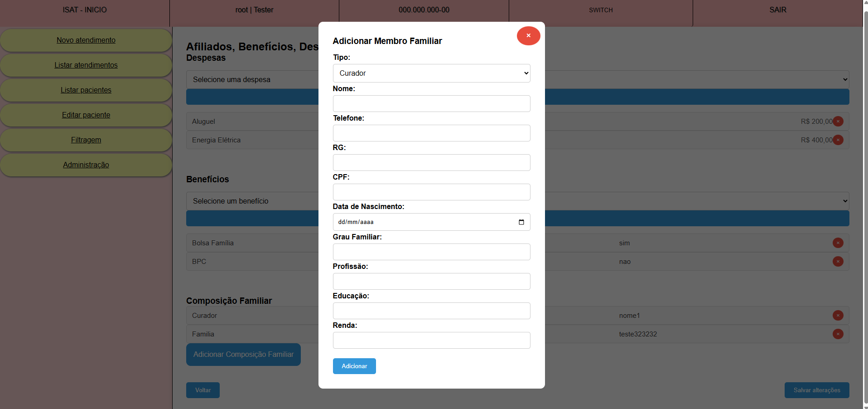Click into the Nome input field
This screenshot has width=868, height=409.
[431, 104]
